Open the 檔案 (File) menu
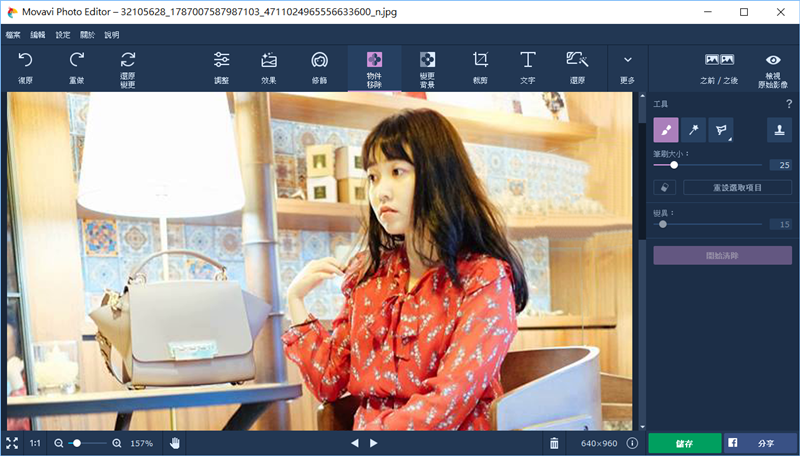Image resolution: width=800 pixels, height=456 pixels. [x=13, y=34]
